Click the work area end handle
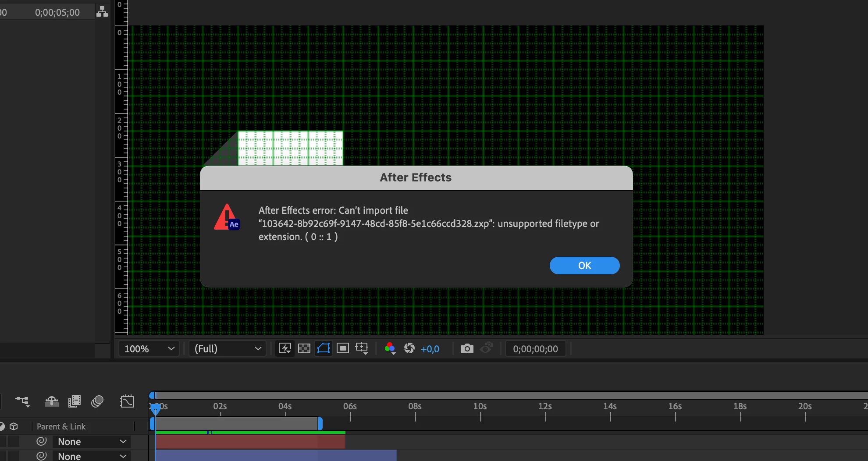This screenshot has height=461, width=868. click(320, 424)
